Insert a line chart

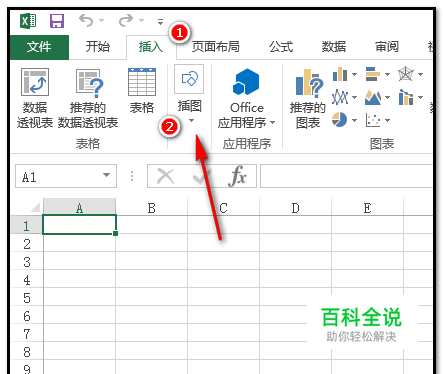pos(340,97)
